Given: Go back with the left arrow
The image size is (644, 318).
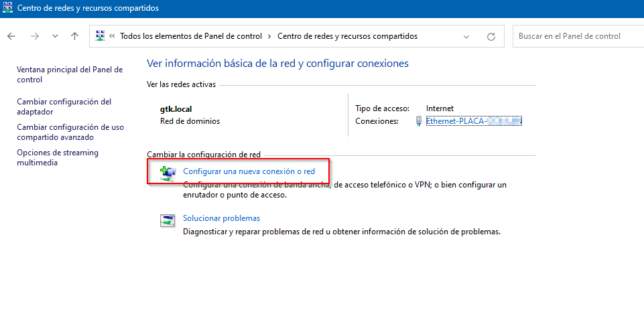Looking at the screenshot, I should point(11,36).
